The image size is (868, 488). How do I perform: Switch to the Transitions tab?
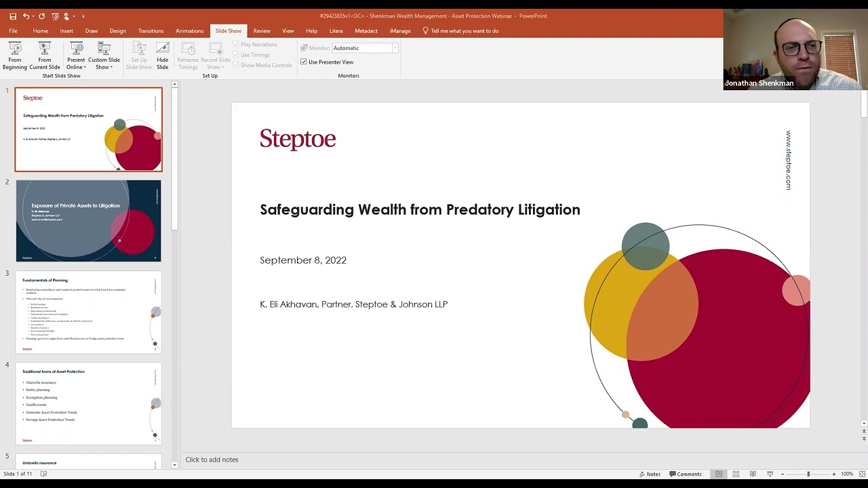coord(151,30)
